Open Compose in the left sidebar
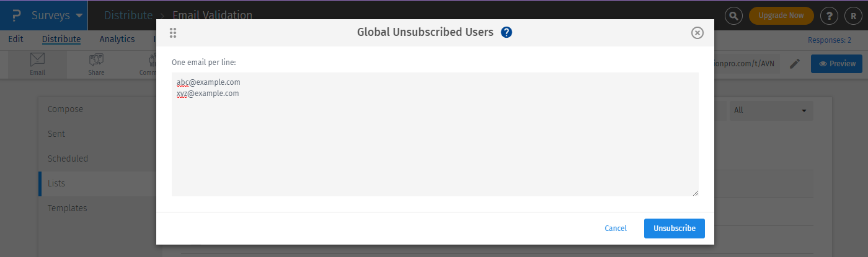This screenshot has height=257, width=868. [x=66, y=109]
